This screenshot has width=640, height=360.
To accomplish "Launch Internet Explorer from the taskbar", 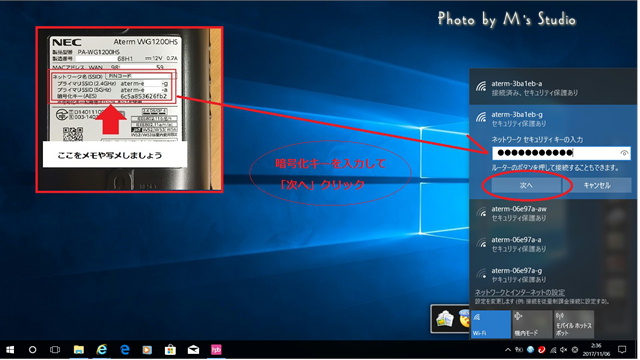I will point(102,350).
